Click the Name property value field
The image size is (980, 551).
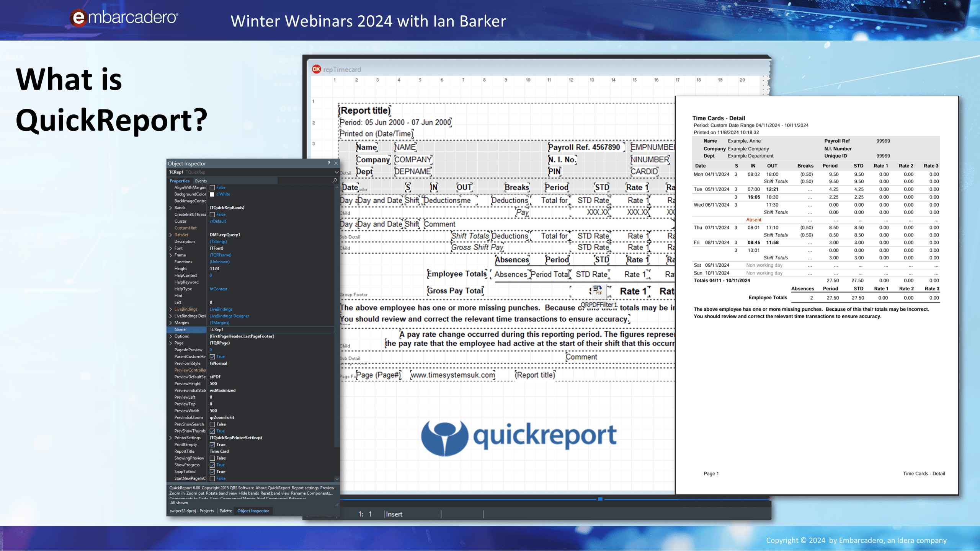point(271,329)
